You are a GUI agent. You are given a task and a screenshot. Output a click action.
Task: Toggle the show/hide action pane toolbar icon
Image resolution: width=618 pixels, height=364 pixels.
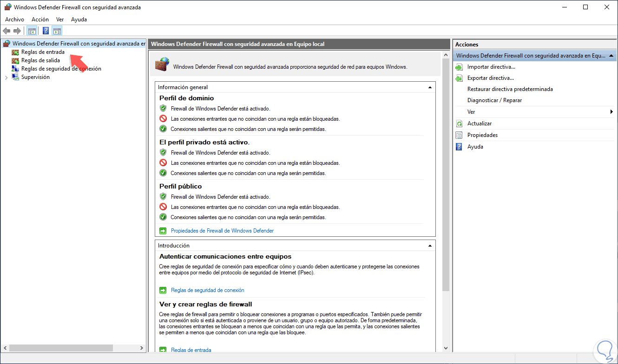[57, 31]
